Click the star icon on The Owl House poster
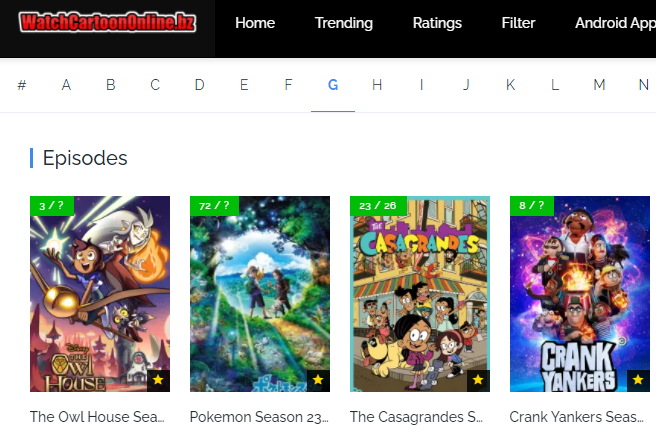Screen dimensions: 656x432 [158, 380]
